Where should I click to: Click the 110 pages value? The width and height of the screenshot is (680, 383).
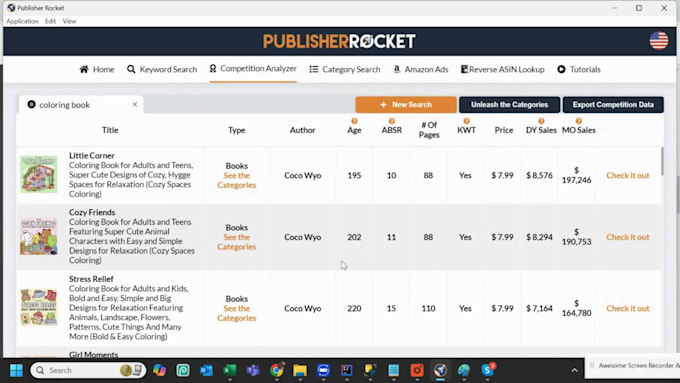(x=428, y=308)
